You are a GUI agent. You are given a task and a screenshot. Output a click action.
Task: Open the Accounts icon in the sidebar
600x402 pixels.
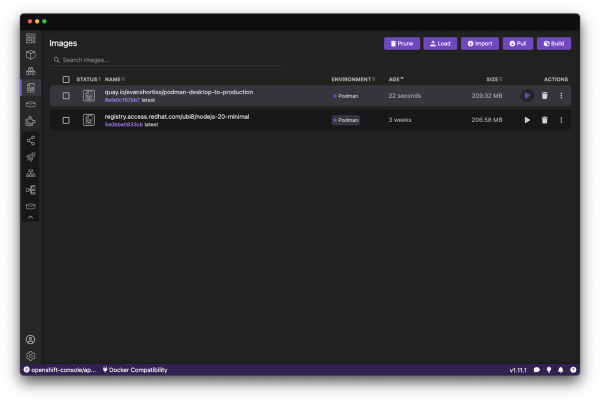pos(31,339)
